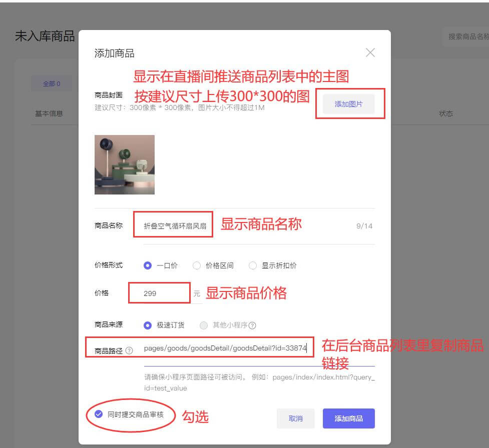Toggle the 同时提交商品审核 checkbox
Viewport: 489px width, 448px height.
[x=99, y=414]
